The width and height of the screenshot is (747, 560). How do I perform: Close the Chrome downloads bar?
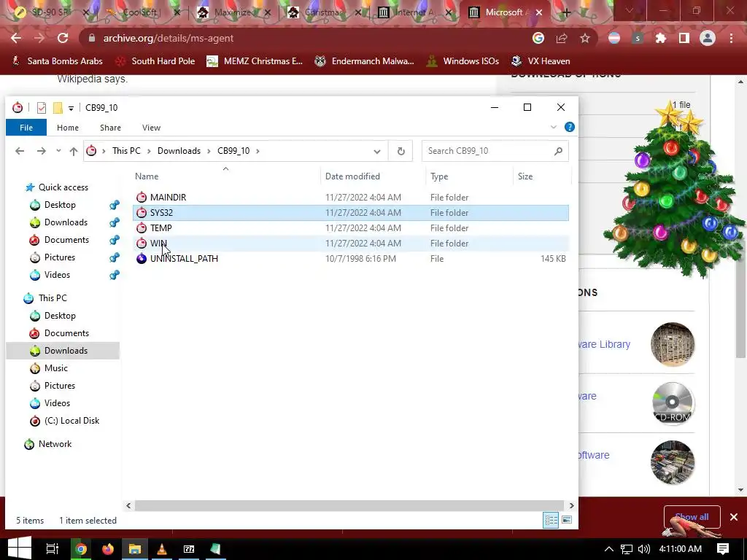734,517
